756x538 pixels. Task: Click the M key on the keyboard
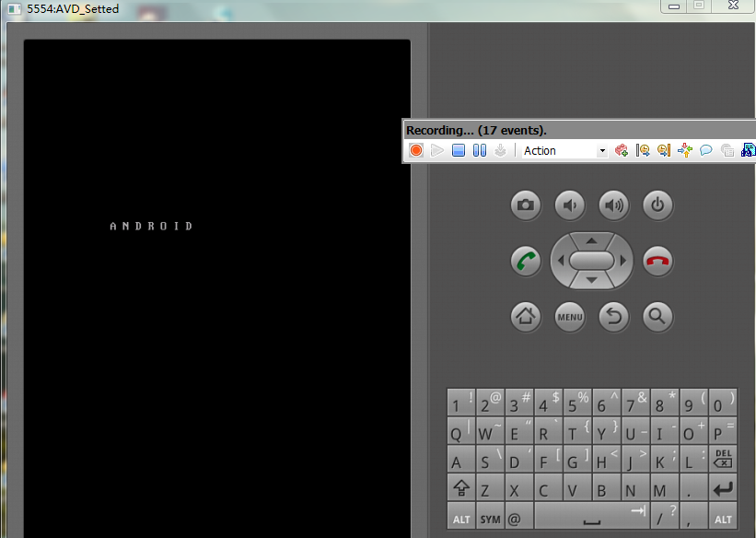click(x=665, y=488)
